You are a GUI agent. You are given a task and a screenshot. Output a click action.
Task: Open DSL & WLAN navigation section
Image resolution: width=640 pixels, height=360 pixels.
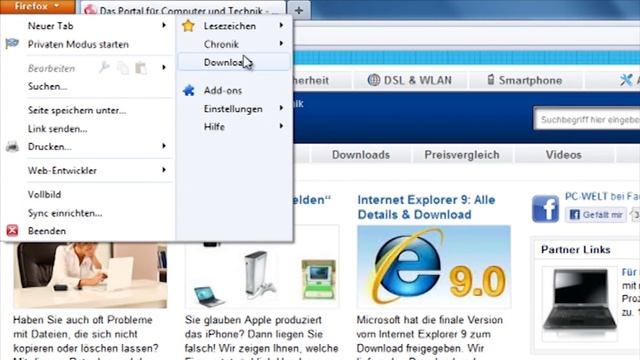pos(410,80)
